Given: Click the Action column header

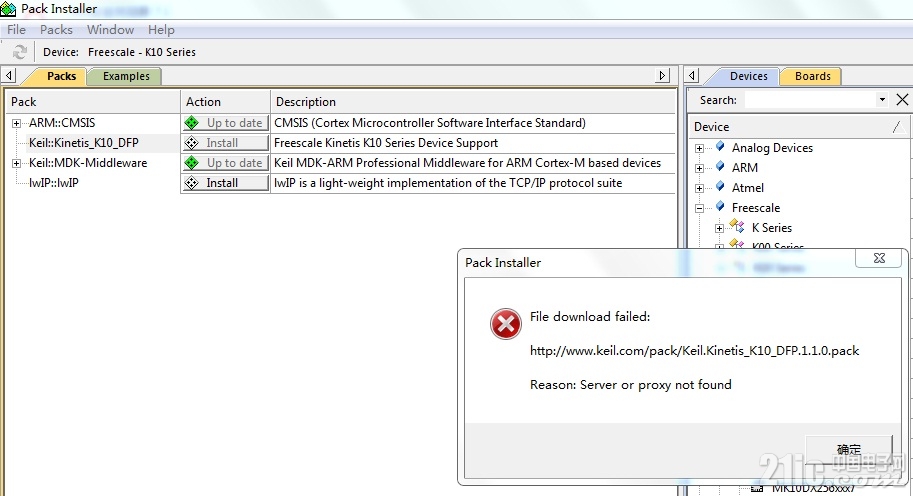Looking at the screenshot, I should [x=225, y=102].
